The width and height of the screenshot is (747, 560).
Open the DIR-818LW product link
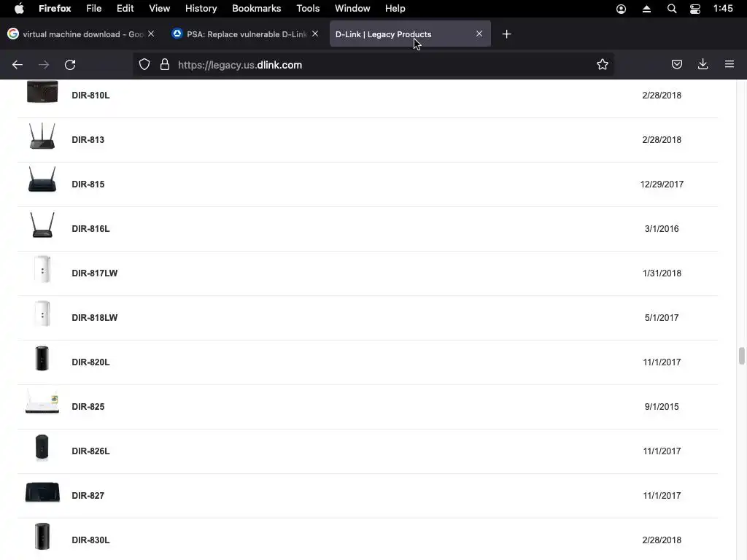click(94, 318)
